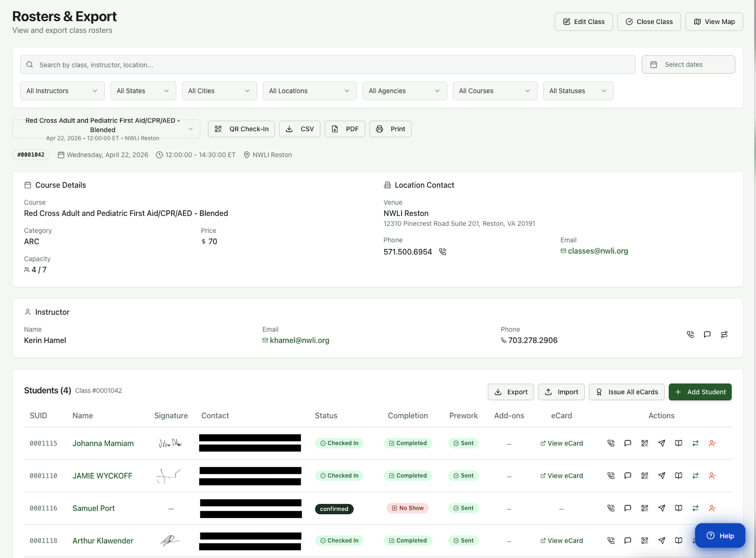Click phone icon beside venue number 571.500.6954
Image resolution: width=756 pixels, height=558 pixels.
(442, 252)
